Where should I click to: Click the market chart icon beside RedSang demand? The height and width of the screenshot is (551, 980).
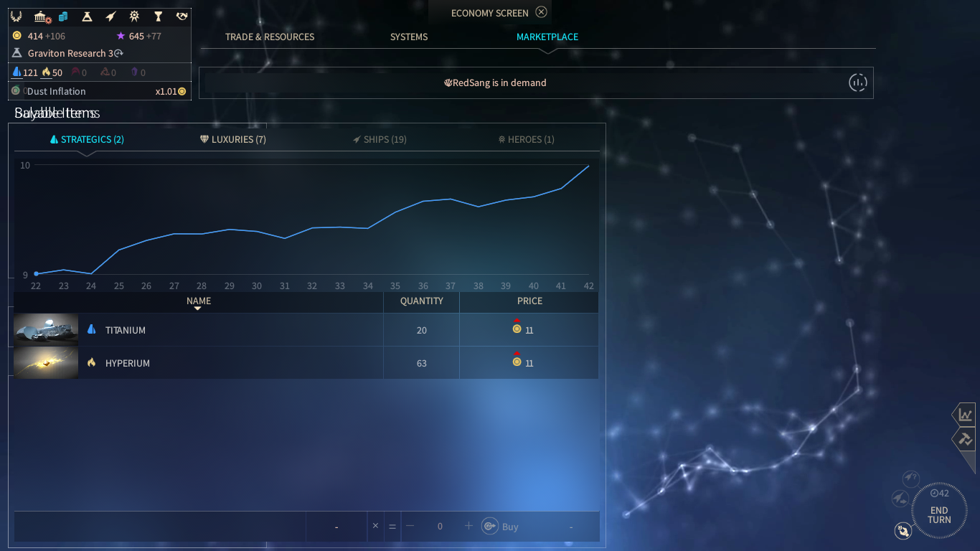coord(857,83)
